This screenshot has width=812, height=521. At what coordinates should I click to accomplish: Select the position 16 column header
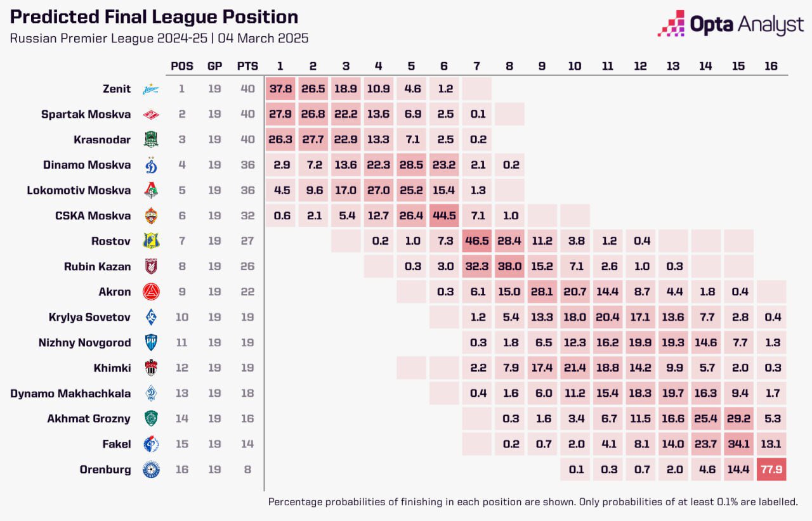point(771,66)
